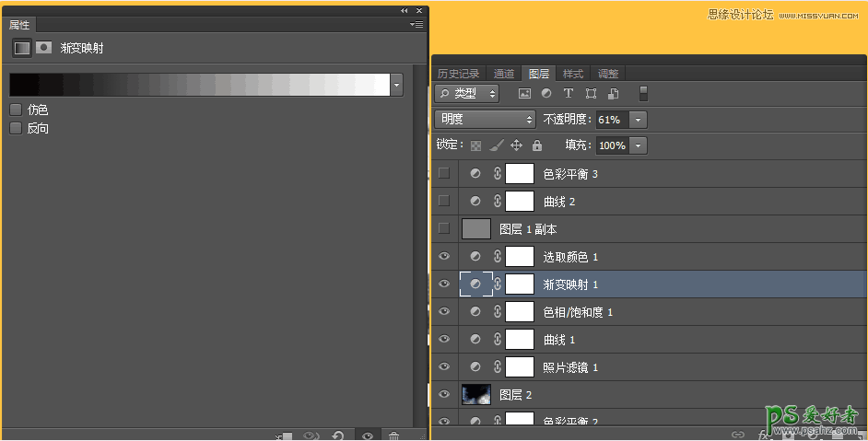Click the pixel layer filter icon
The width and height of the screenshot is (868, 441).
(524, 93)
